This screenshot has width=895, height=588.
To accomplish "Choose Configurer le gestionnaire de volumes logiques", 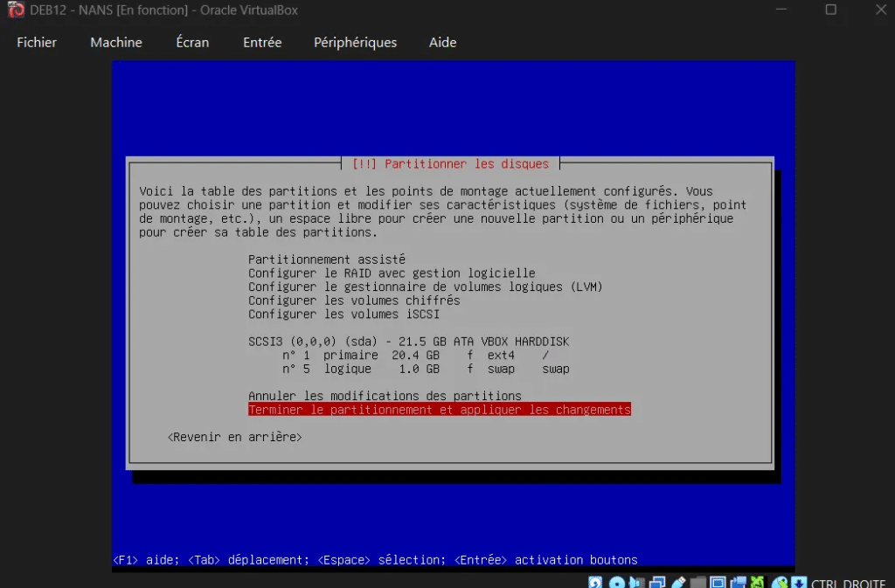I will pos(425,287).
